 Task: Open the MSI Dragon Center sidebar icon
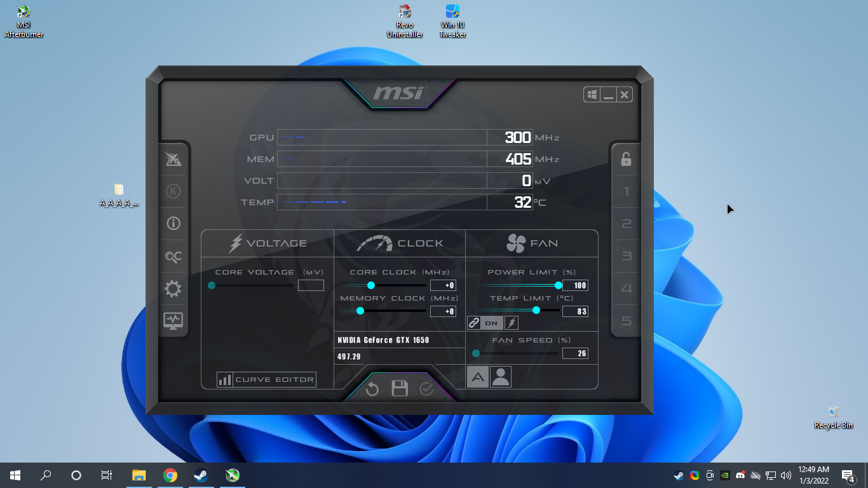173,159
